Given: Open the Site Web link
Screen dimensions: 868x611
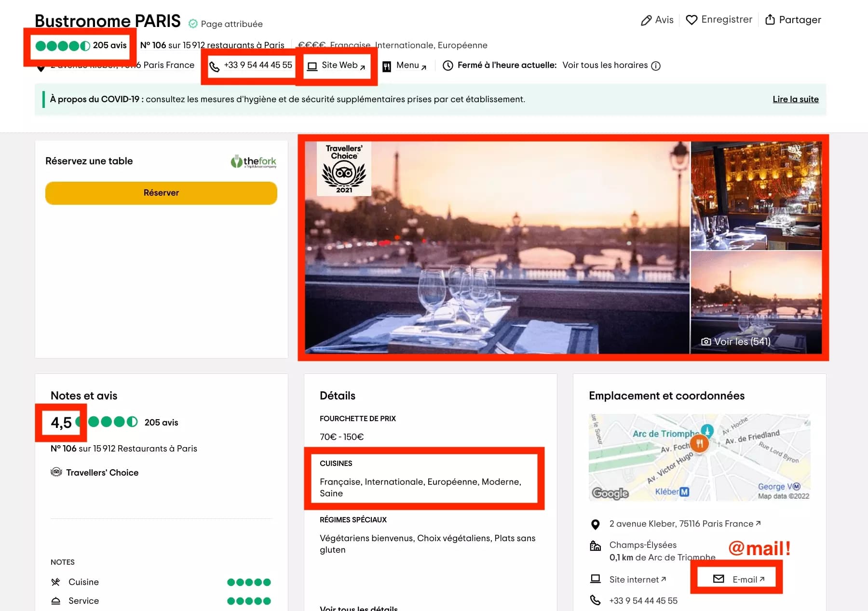Looking at the screenshot, I should 343,66.
